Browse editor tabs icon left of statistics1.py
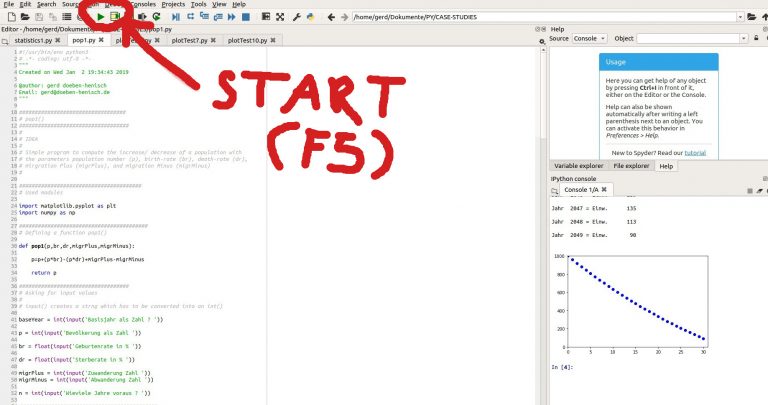768x405 pixels. 5,41
